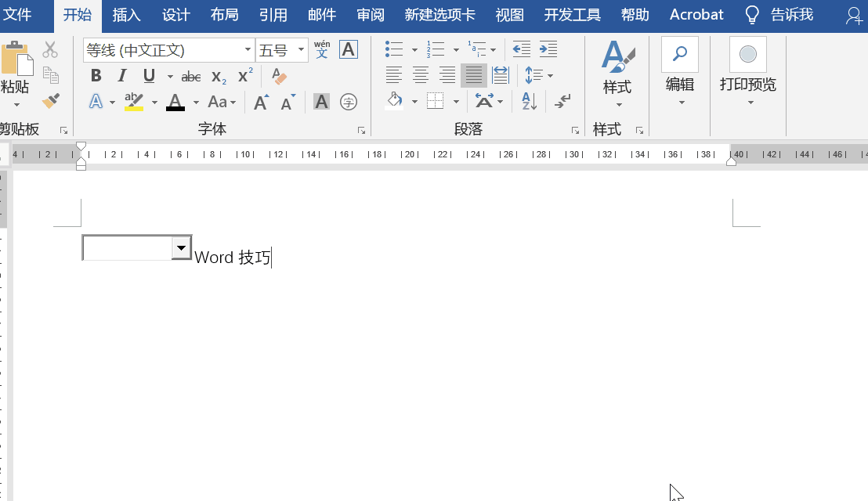Viewport: 868px width, 501px height.
Task: Toggle Character Shading icon
Action: [321, 102]
